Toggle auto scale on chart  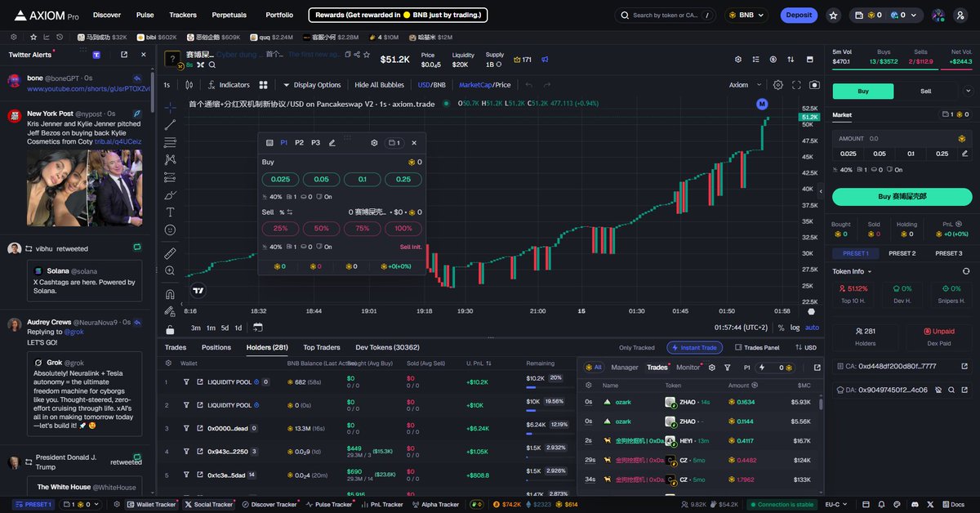[812, 328]
